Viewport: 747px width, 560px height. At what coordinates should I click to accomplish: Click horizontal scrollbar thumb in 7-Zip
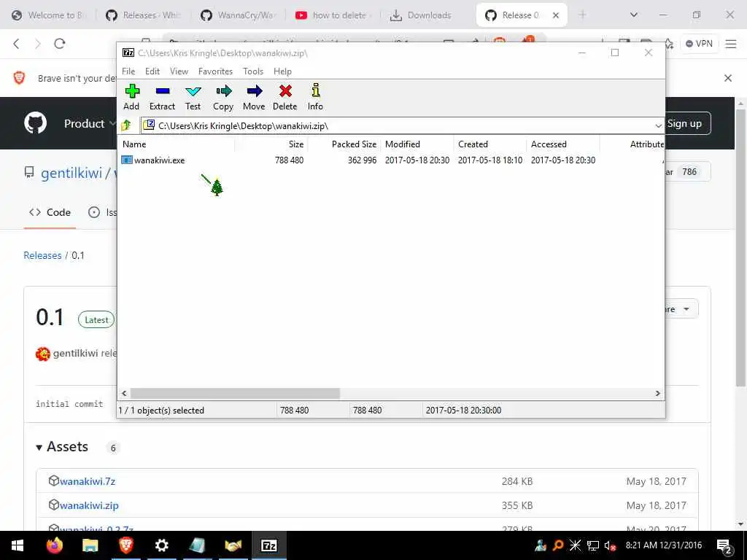[x=235, y=393]
